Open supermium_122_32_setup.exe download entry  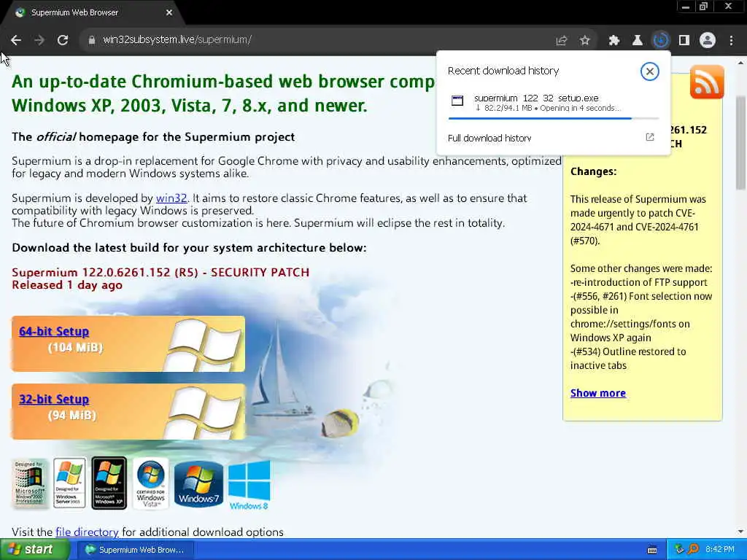point(554,102)
